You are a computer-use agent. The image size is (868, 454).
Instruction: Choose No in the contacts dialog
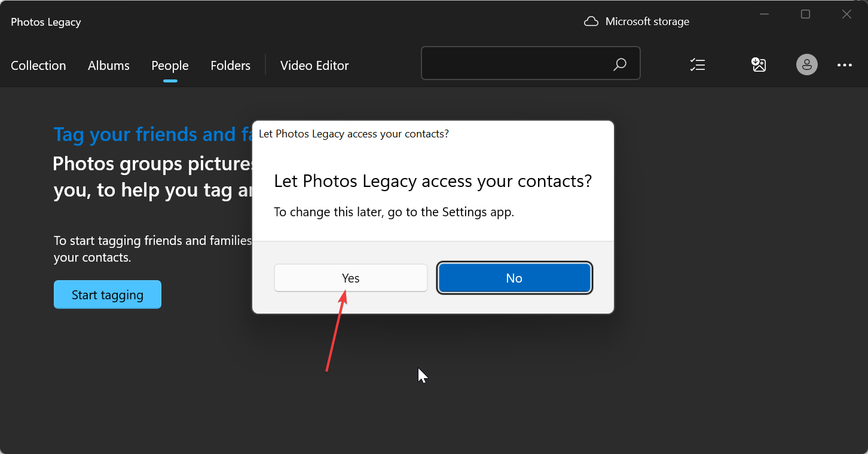tap(514, 278)
